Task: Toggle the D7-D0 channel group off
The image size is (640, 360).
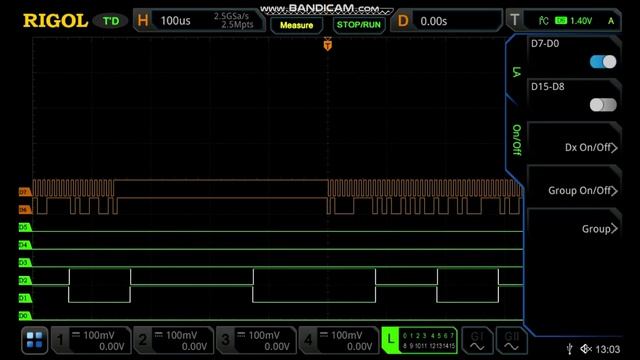Action: (603, 62)
